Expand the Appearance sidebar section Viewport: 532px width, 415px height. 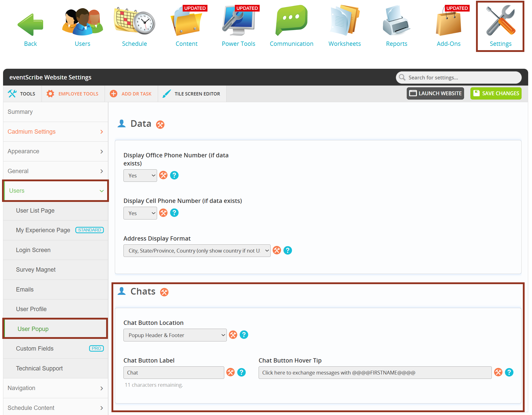coord(55,151)
